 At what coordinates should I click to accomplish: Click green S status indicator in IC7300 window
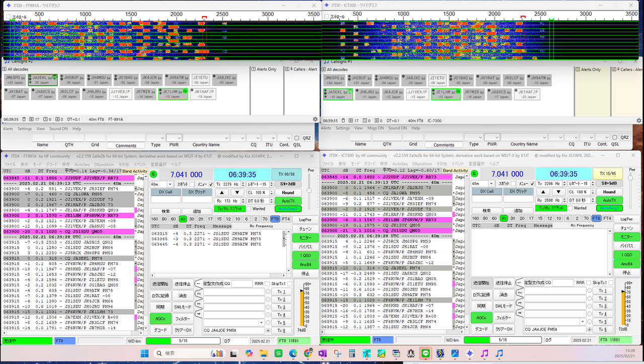[x=475, y=174]
